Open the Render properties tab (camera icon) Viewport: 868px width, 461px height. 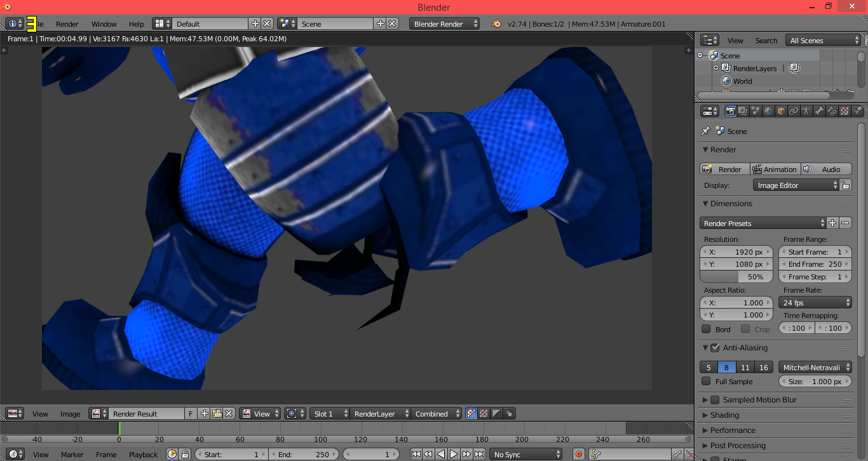tap(730, 111)
